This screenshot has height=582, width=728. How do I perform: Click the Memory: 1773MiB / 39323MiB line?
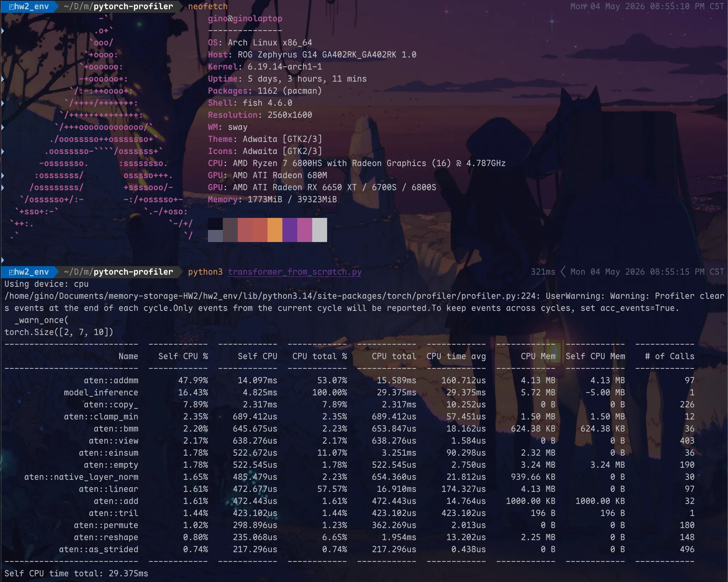click(x=272, y=199)
